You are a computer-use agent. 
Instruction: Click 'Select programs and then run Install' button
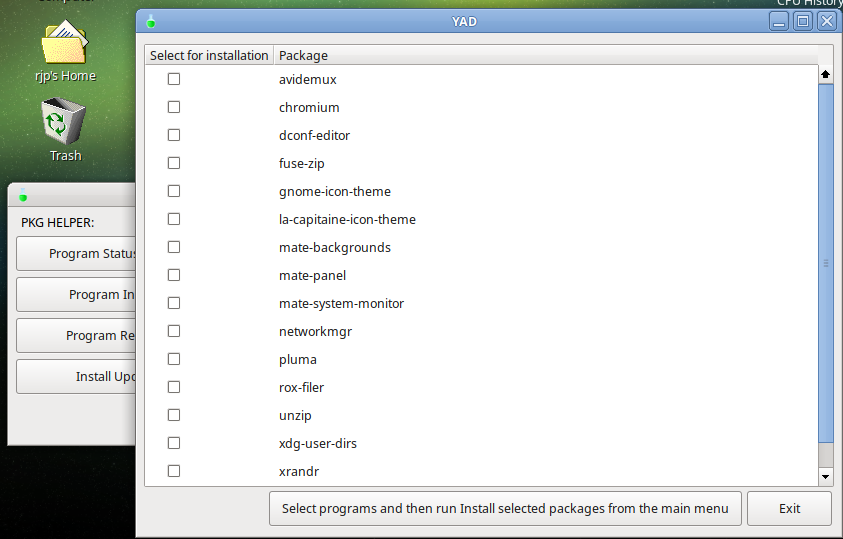click(505, 508)
